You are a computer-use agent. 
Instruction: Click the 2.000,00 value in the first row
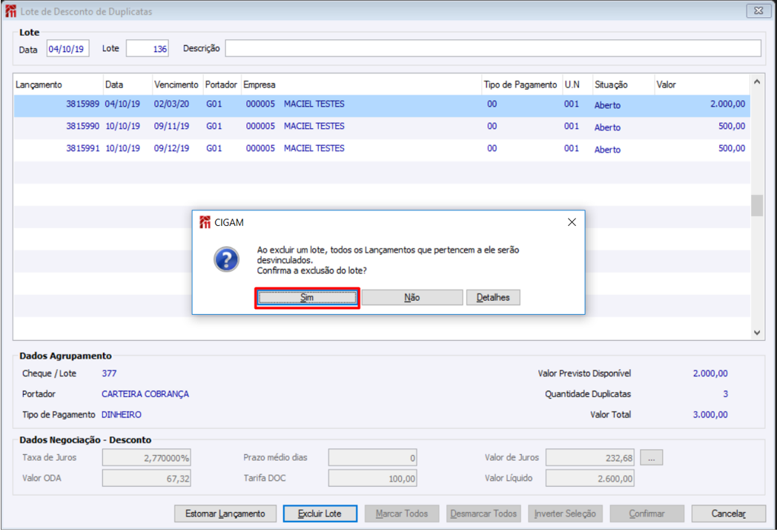coord(727,104)
